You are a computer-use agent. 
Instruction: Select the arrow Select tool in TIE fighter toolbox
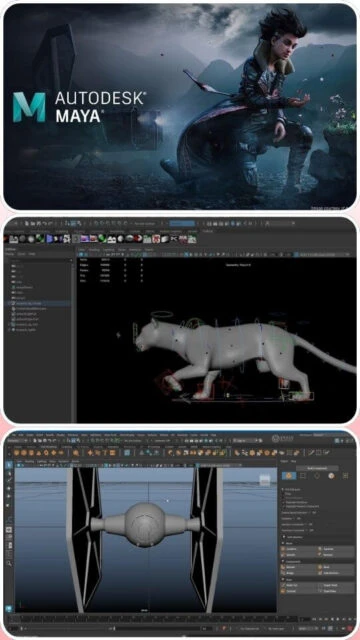click(x=9, y=465)
